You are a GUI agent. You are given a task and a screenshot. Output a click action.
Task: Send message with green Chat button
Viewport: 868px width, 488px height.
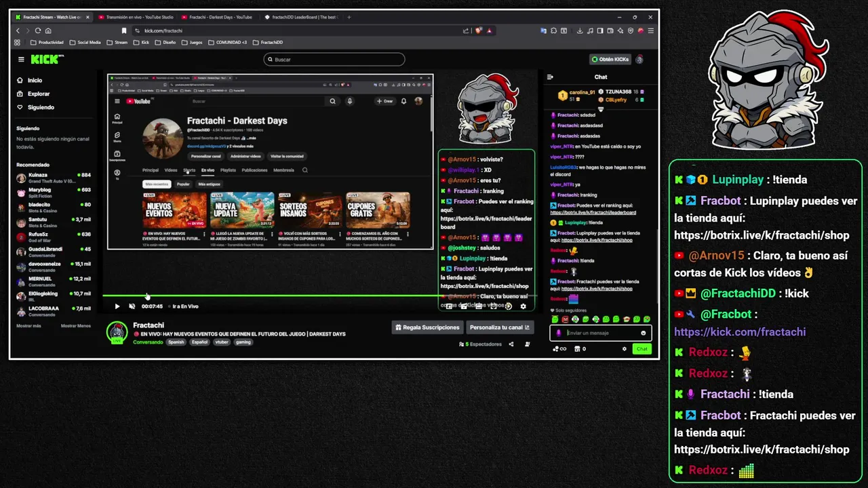pos(642,349)
